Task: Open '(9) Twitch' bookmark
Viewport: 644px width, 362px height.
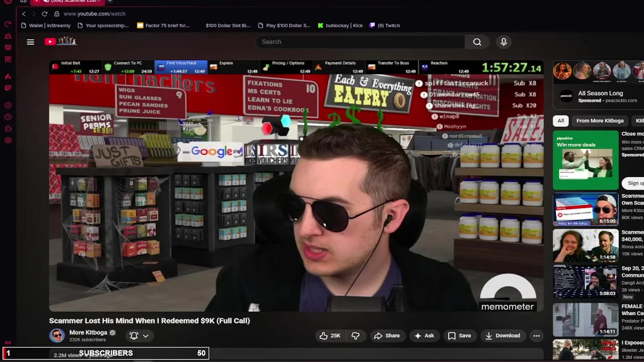Action: point(384,26)
